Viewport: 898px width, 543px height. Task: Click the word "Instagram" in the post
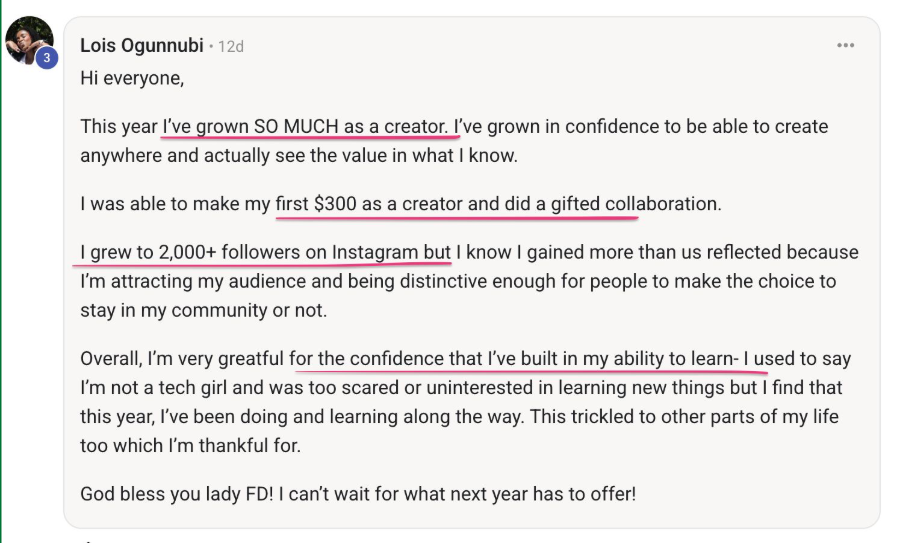(x=375, y=252)
